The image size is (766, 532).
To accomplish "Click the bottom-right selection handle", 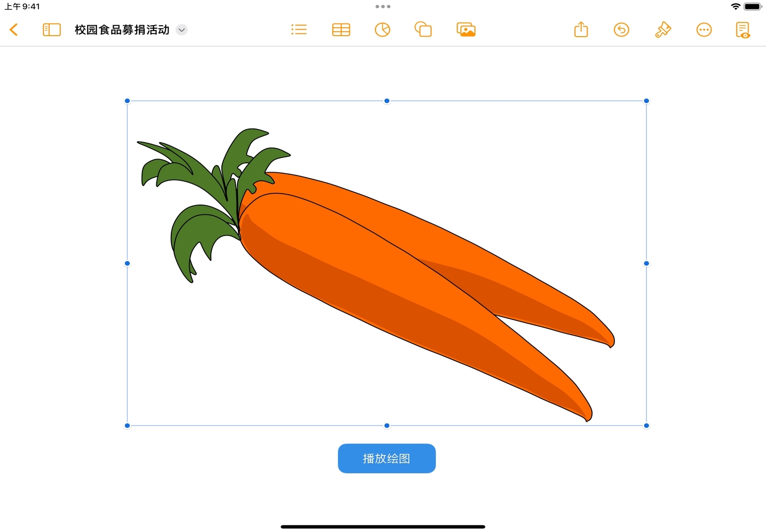I will pos(646,426).
